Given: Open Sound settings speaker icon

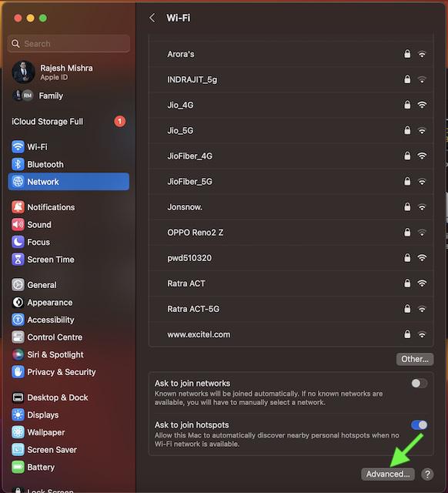Looking at the screenshot, I should [18, 224].
